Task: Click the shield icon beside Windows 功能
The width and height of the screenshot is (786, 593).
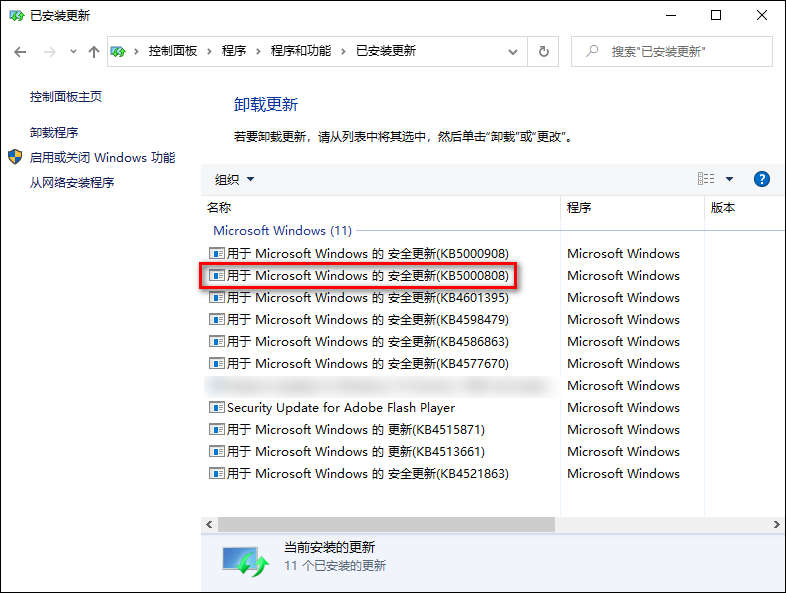Action: click(15, 157)
